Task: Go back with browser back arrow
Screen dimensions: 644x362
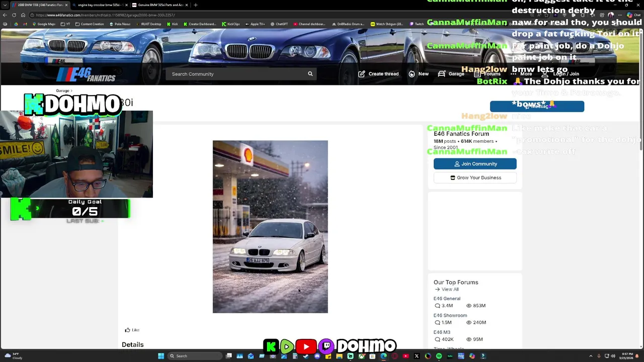Action: (x=5, y=15)
